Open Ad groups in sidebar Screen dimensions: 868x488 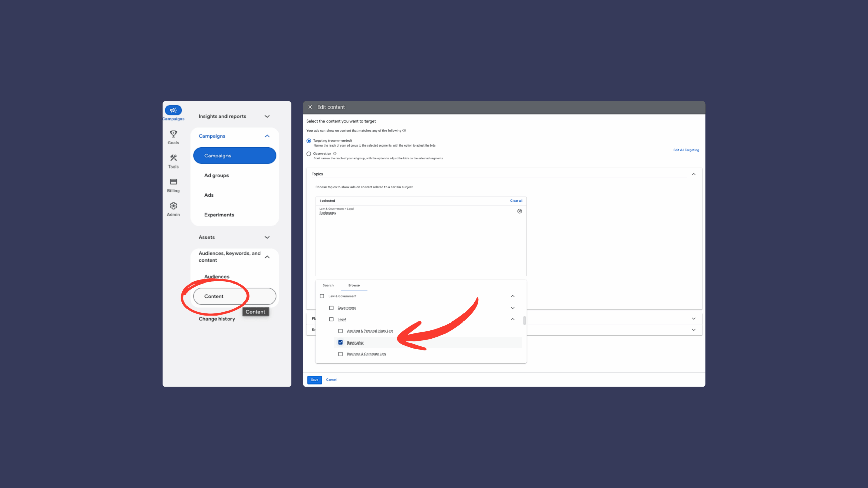(x=216, y=175)
